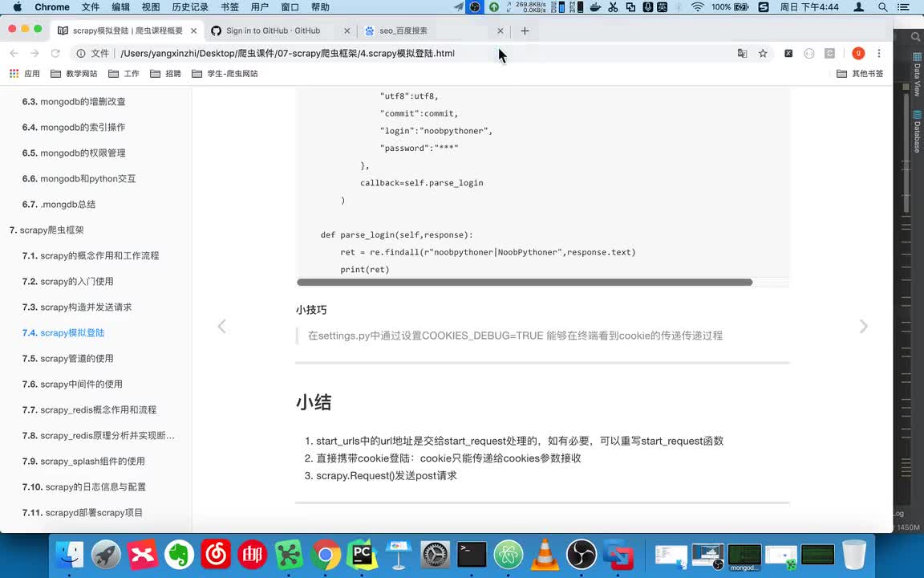Open 7.11. scrapyd部署scrapy项目

pyautogui.click(x=83, y=512)
